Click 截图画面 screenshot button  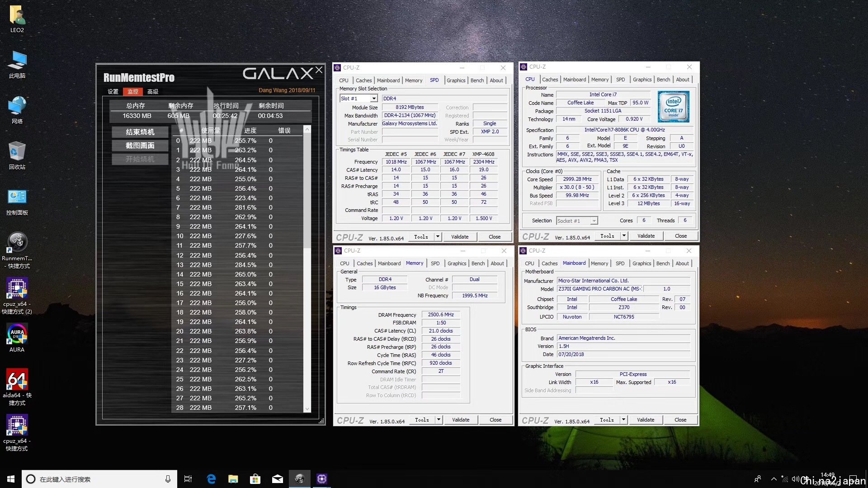coord(140,145)
